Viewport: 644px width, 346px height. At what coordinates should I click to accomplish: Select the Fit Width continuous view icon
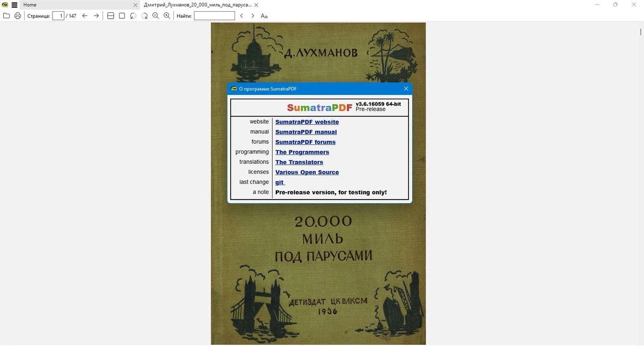[x=111, y=16]
